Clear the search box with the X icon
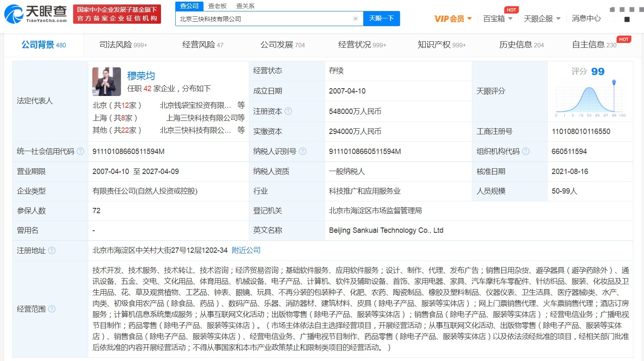The image size is (644, 361). [x=356, y=18]
